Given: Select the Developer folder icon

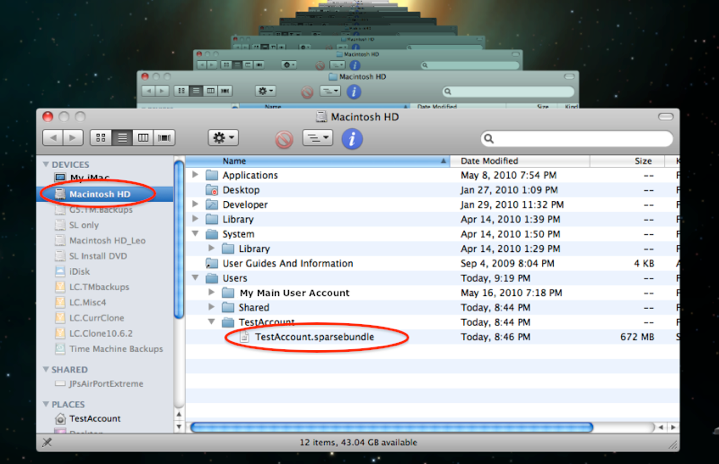Looking at the screenshot, I should 212,204.
